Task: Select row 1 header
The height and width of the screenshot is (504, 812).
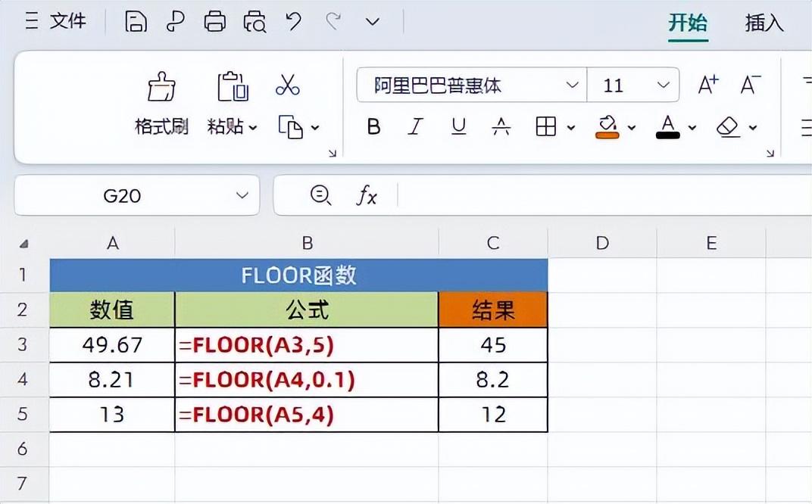Action: [23, 275]
